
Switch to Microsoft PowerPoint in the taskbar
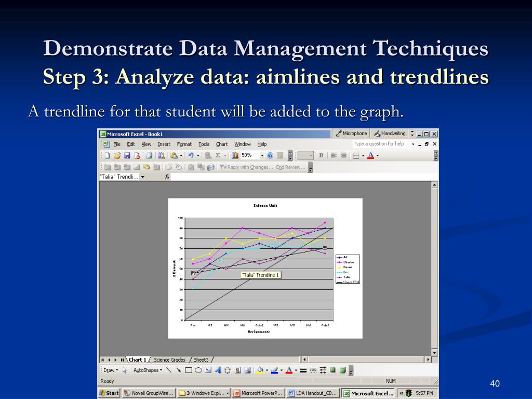click(x=258, y=393)
